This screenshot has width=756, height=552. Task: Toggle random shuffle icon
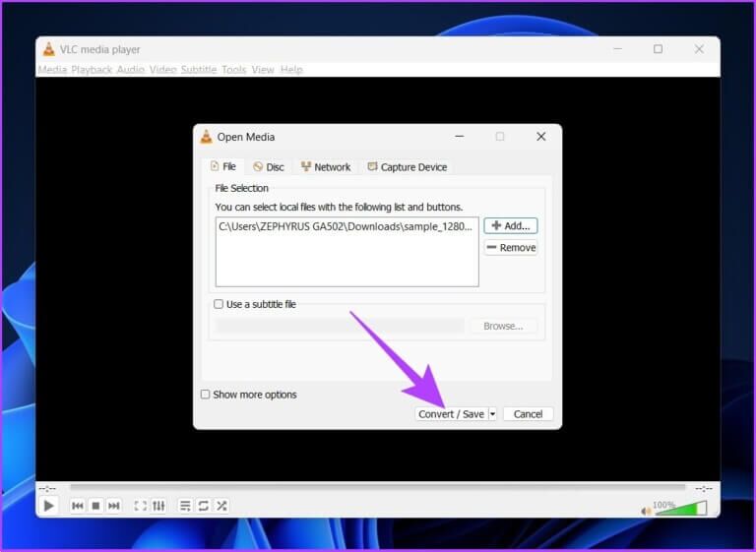point(221,506)
